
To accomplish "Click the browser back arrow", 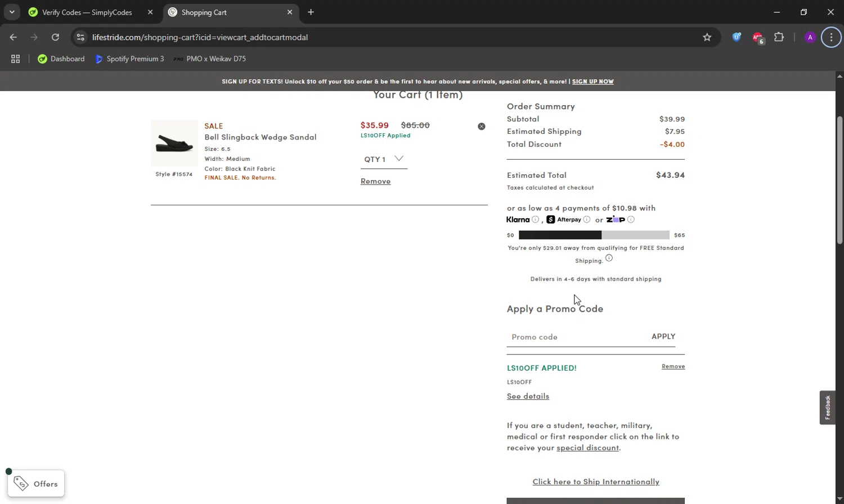I will coord(14,37).
